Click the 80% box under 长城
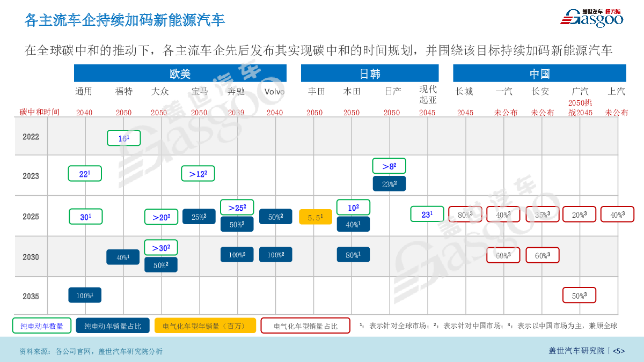644x362 pixels. tap(465, 215)
